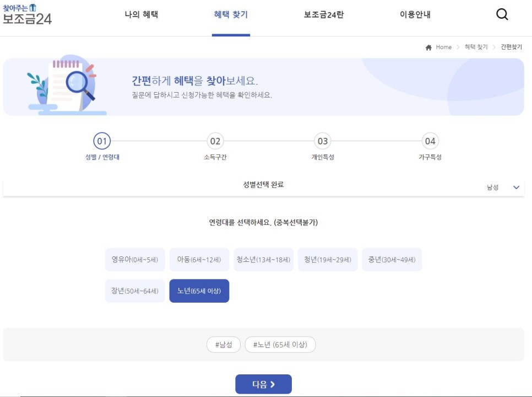
Task: Click 간편찾기 breadcrumb item
Action: click(x=511, y=47)
